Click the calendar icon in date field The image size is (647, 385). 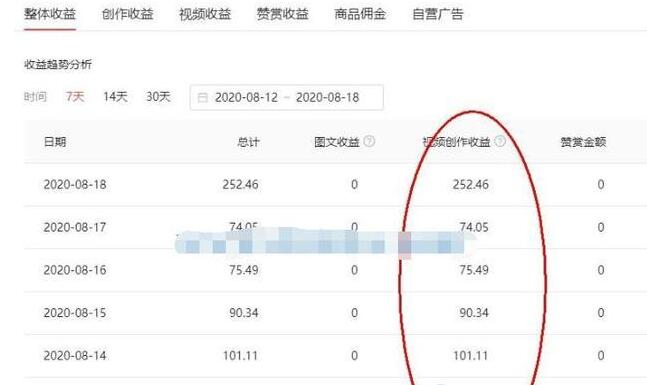click(x=203, y=98)
